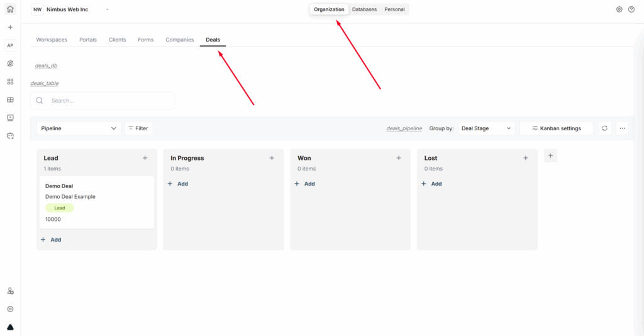Open Kanban settings

[556, 128]
